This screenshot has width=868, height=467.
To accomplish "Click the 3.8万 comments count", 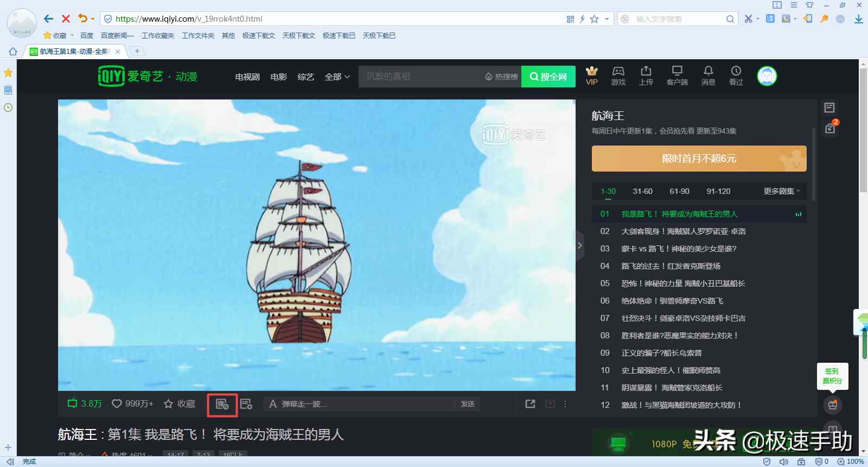I will click(x=85, y=404).
